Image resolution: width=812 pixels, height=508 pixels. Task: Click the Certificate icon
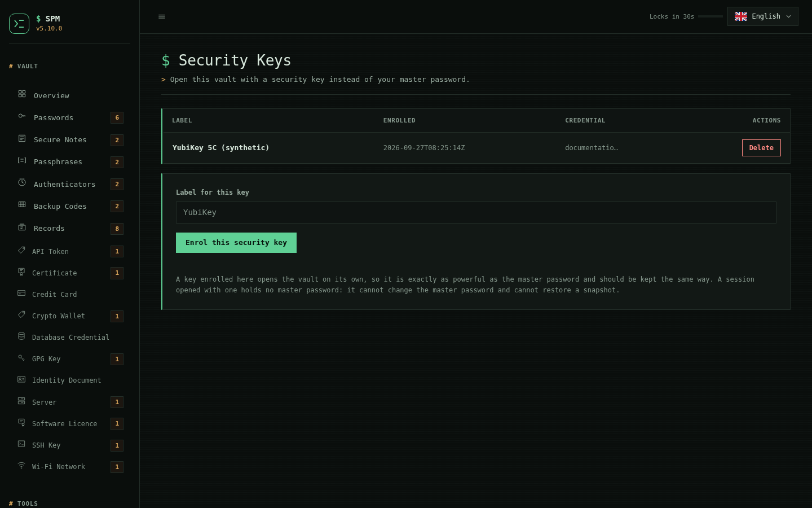[21, 271]
